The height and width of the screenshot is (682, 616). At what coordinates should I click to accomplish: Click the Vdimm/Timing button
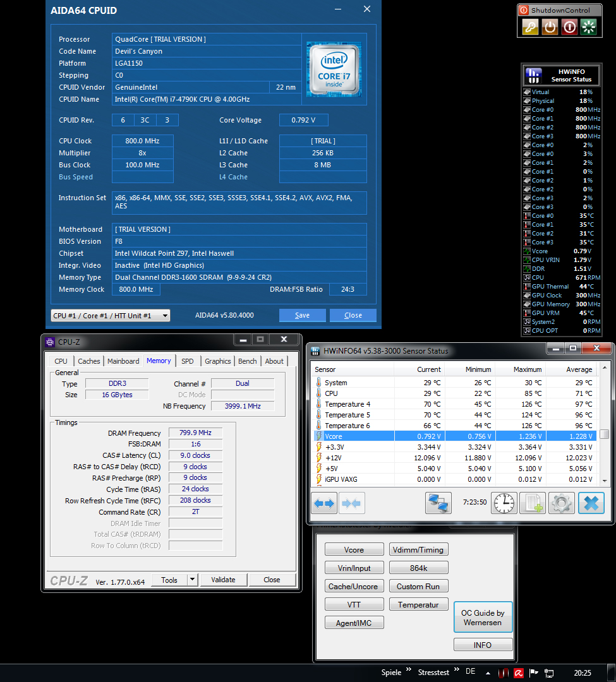(x=418, y=550)
